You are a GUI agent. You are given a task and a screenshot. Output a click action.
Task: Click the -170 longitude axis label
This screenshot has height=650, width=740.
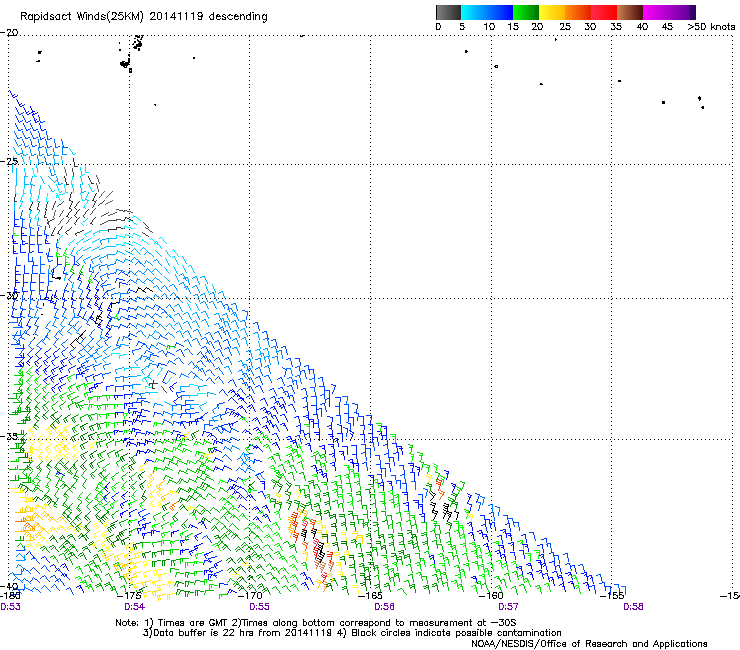250,596
